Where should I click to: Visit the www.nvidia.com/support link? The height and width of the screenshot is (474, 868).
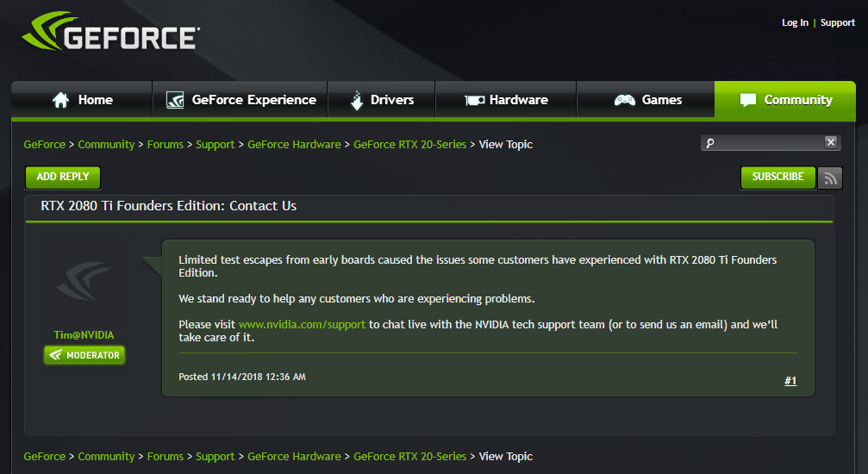tap(302, 325)
